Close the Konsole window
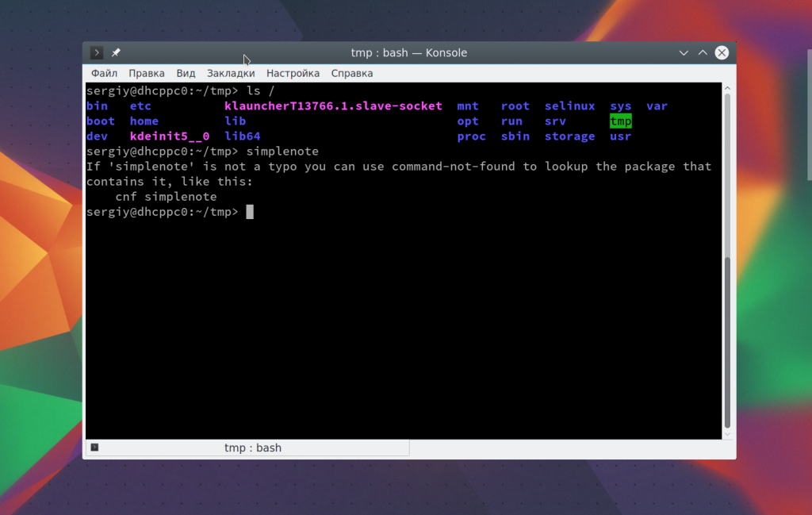Viewport: 812px width, 515px height. (722, 53)
